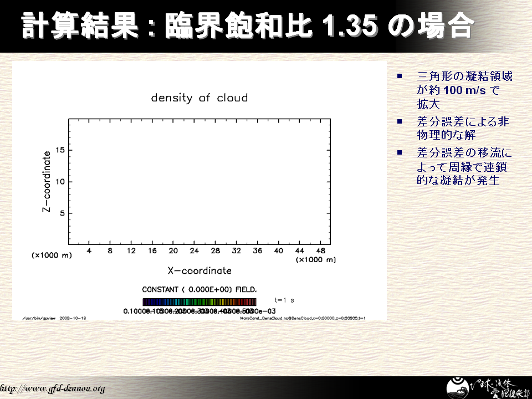Click the (×1000 m) unit label under the X axis
532x399 pixels.
316,259
